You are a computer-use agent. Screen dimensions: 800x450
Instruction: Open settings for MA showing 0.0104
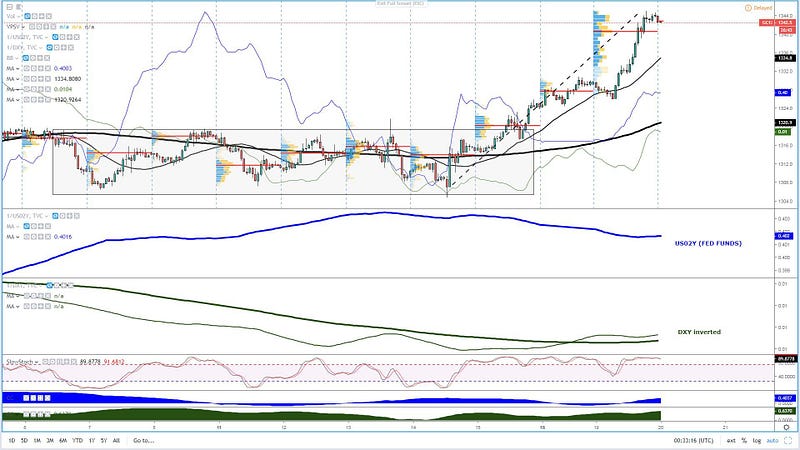[34, 89]
